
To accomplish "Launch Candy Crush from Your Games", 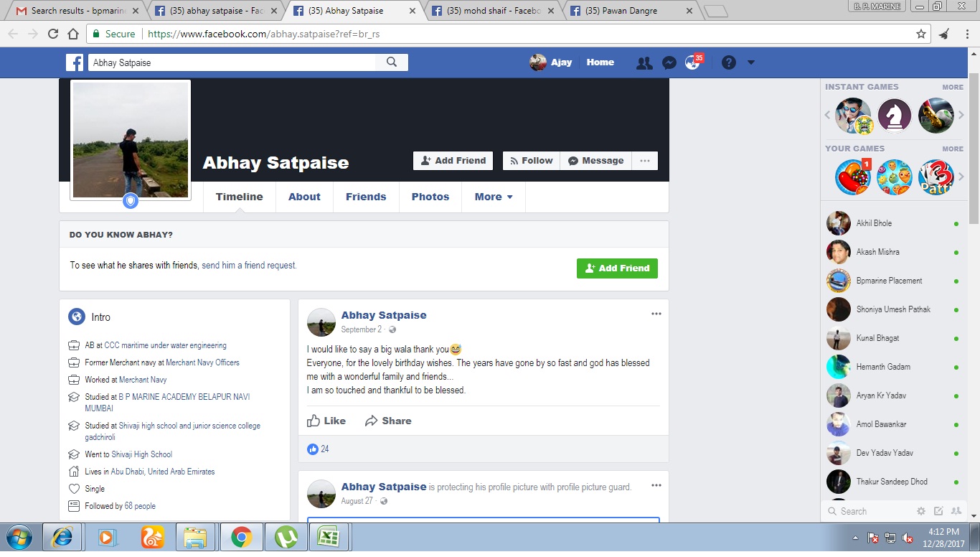I will click(853, 177).
